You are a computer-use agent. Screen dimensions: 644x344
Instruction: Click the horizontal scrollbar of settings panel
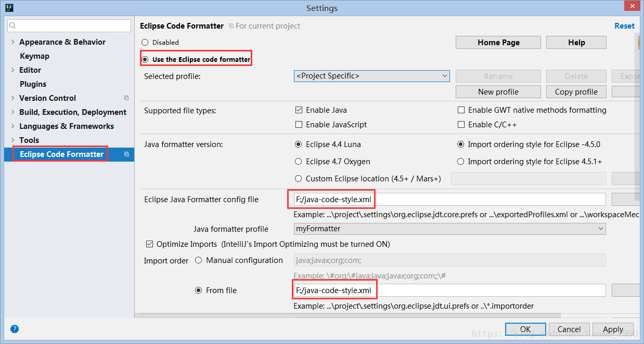coord(347,316)
